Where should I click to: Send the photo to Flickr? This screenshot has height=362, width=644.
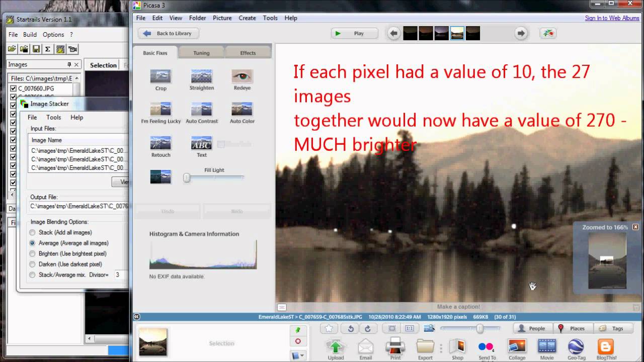pyautogui.click(x=487, y=349)
